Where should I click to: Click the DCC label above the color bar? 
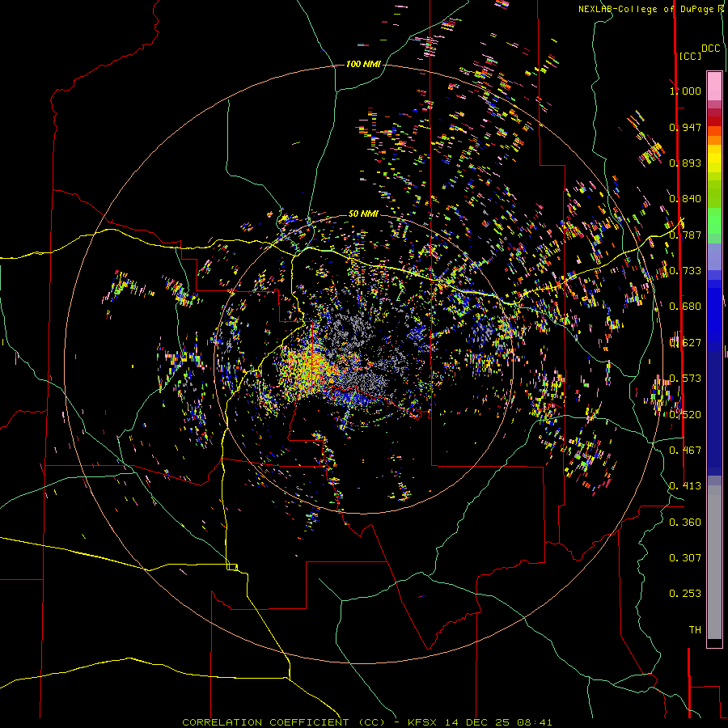(x=711, y=49)
